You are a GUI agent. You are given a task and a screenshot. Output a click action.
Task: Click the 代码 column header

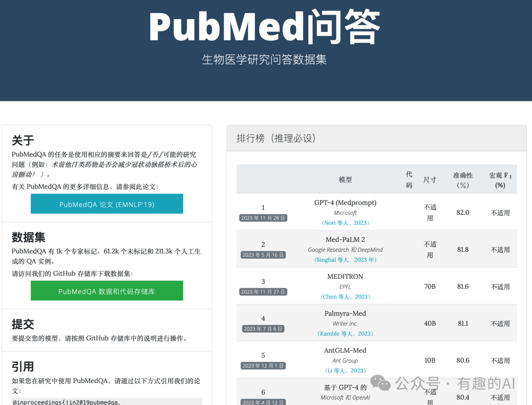coord(409,179)
